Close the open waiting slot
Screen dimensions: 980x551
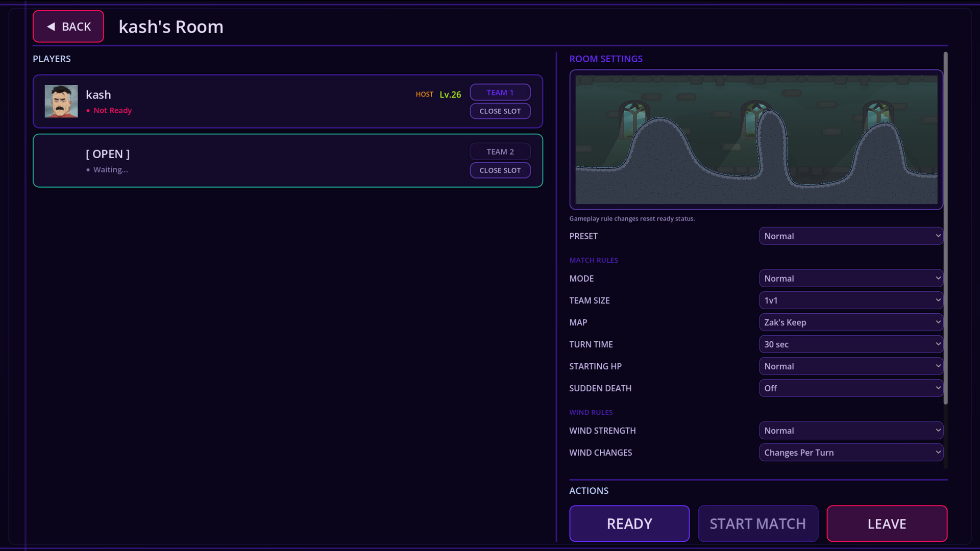coord(500,170)
